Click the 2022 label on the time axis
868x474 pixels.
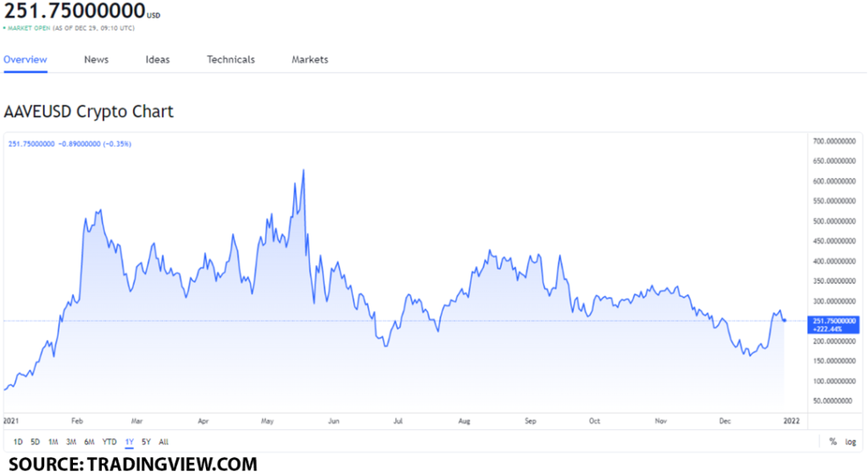[792, 421]
